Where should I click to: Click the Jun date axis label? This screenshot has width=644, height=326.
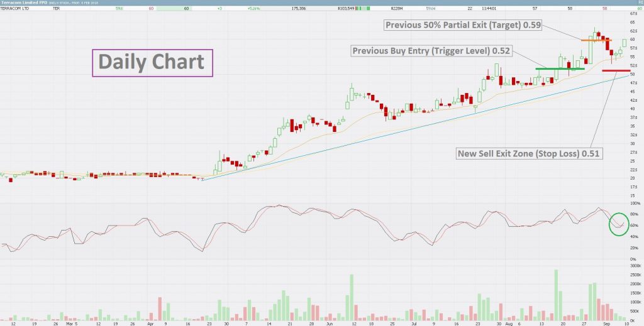329,323
